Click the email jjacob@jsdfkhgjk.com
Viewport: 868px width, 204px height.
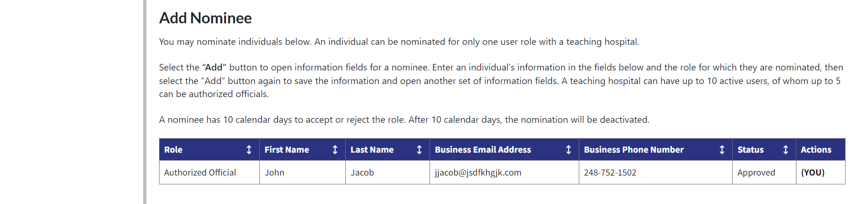[x=478, y=173]
